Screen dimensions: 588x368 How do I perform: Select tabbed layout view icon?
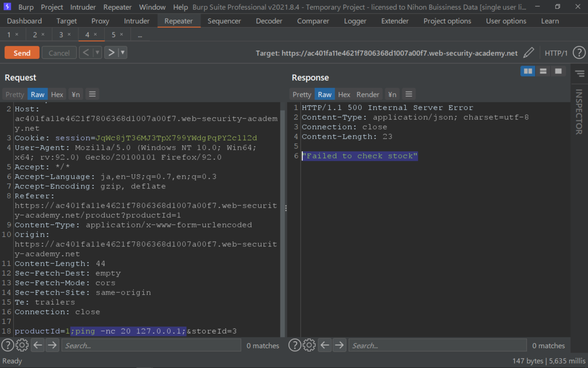(558, 72)
